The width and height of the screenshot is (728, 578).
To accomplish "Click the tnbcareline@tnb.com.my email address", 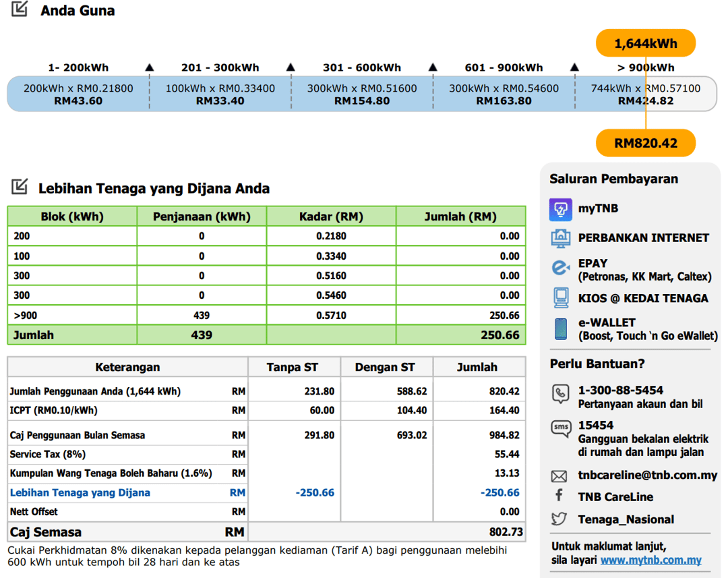I will pos(647,475).
